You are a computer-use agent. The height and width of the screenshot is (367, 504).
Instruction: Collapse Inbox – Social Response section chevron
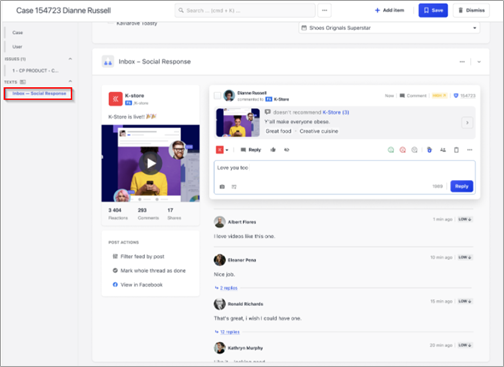coord(479,62)
